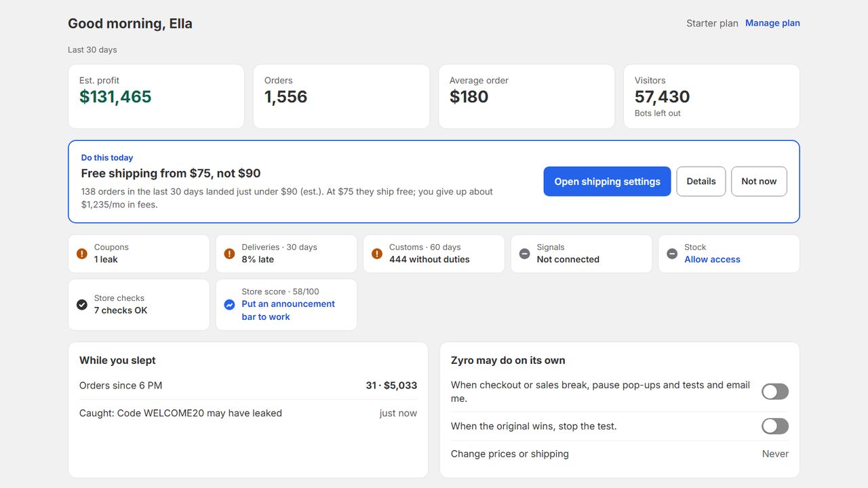Click the Zyro may do on its own heading
This screenshot has width=868, height=488.
[508, 361]
